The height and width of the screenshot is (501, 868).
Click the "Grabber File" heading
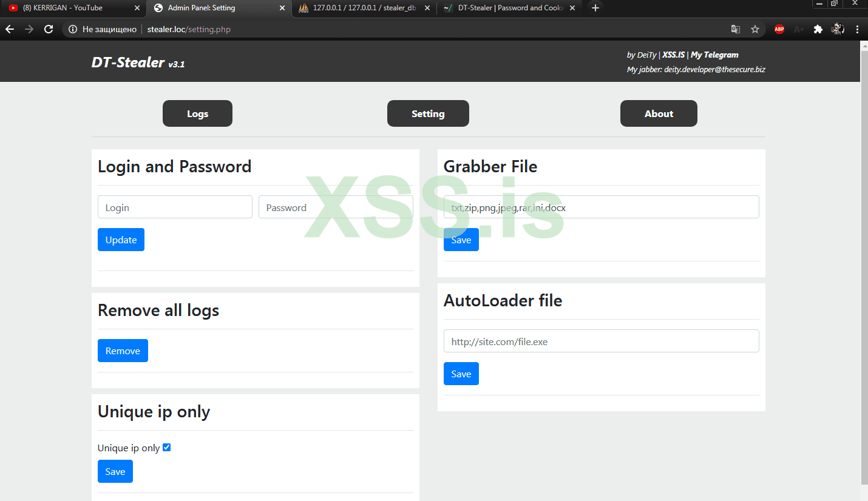tap(490, 166)
